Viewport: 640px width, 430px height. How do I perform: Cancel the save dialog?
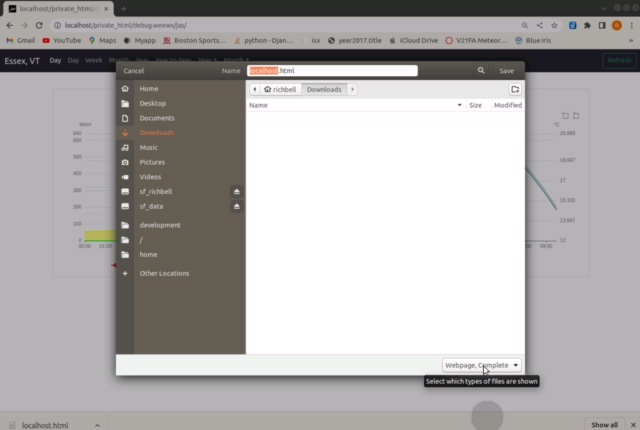coord(134,71)
